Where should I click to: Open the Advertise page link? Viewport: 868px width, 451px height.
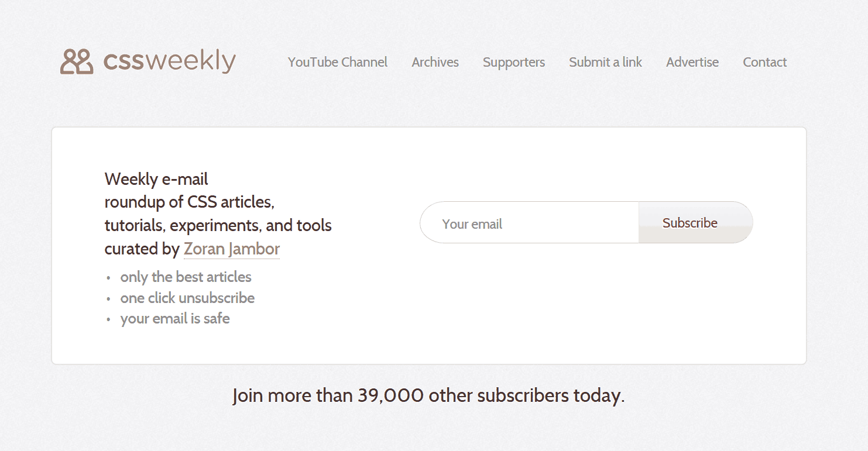click(692, 62)
